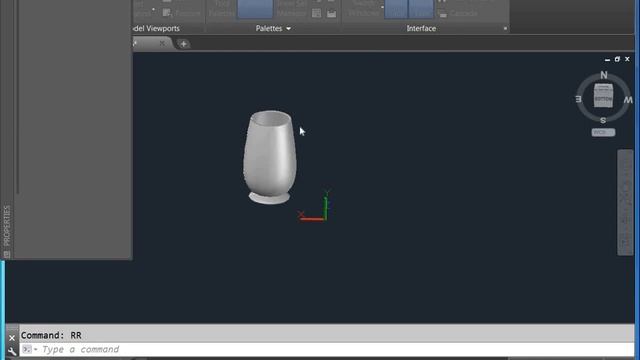Click the PROPERTIES palette title bar
The image size is (640, 360).
pyautogui.click(x=7, y=226)
